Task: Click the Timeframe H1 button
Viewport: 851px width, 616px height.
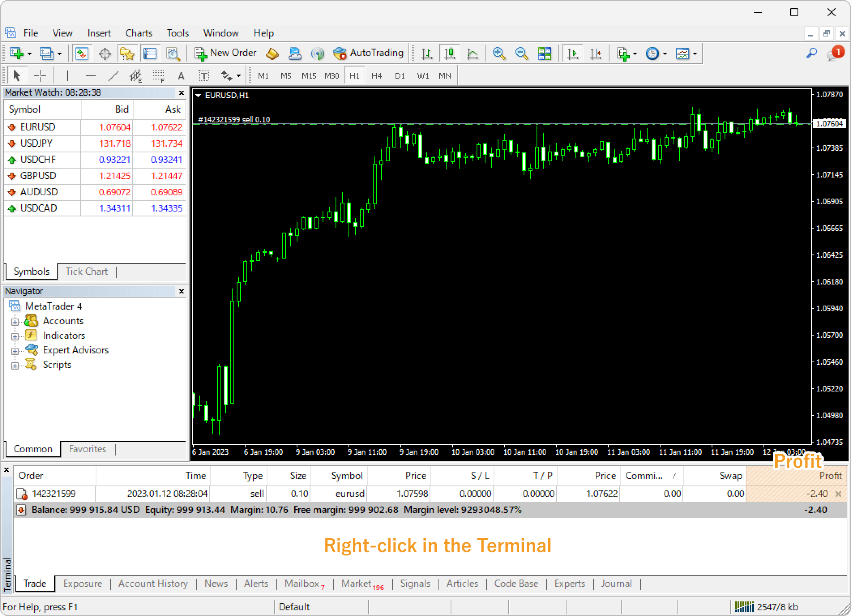Action: point(353,75)
